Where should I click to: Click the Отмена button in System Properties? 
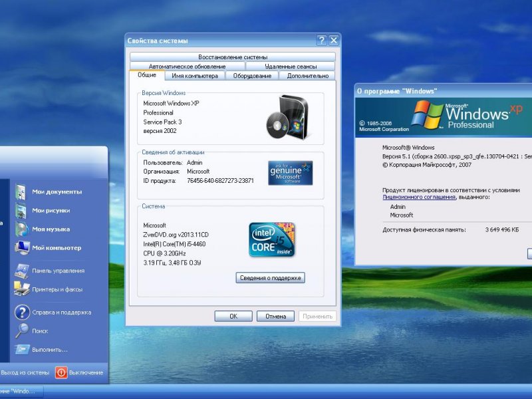[275, 317]
